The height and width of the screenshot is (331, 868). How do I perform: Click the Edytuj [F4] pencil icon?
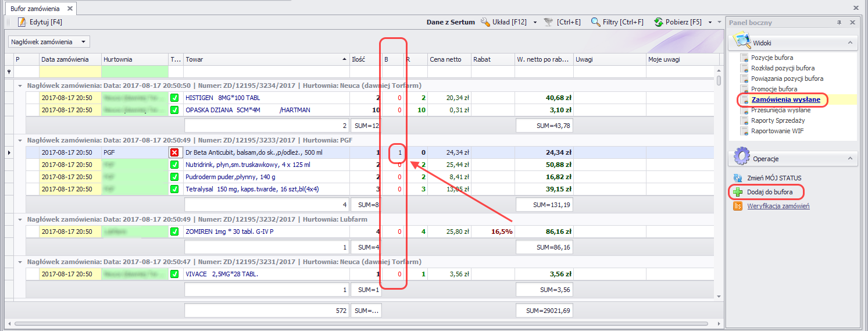click(22, 22)
